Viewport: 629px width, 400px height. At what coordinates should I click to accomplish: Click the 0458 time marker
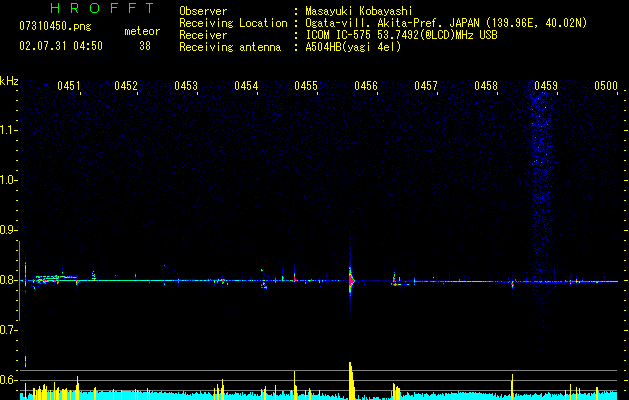486,86
